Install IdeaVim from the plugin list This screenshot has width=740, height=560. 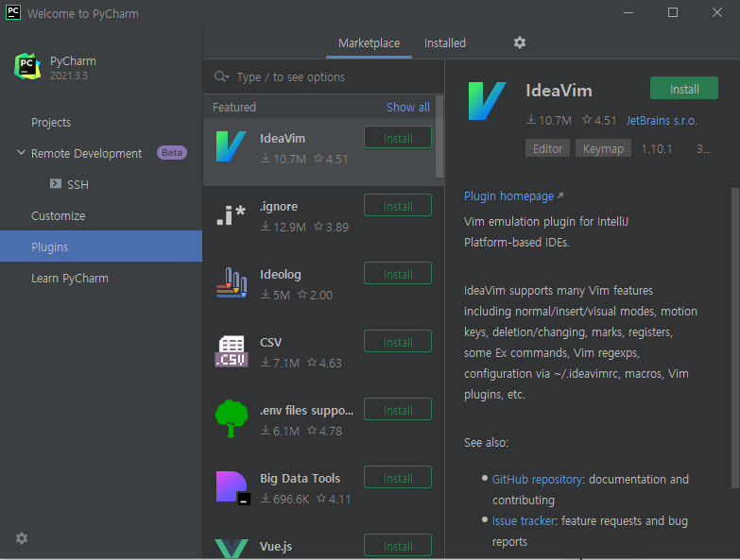pos(398,138)
